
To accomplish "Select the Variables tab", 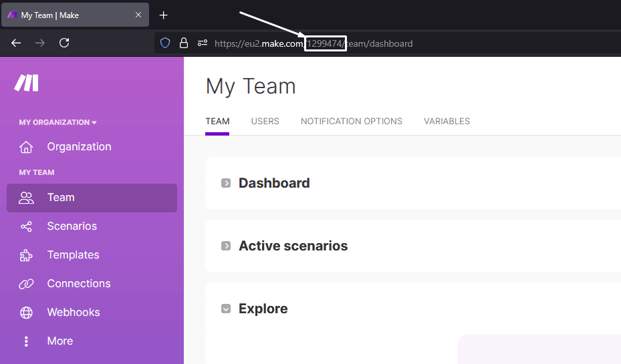I will tap(447, 122).
